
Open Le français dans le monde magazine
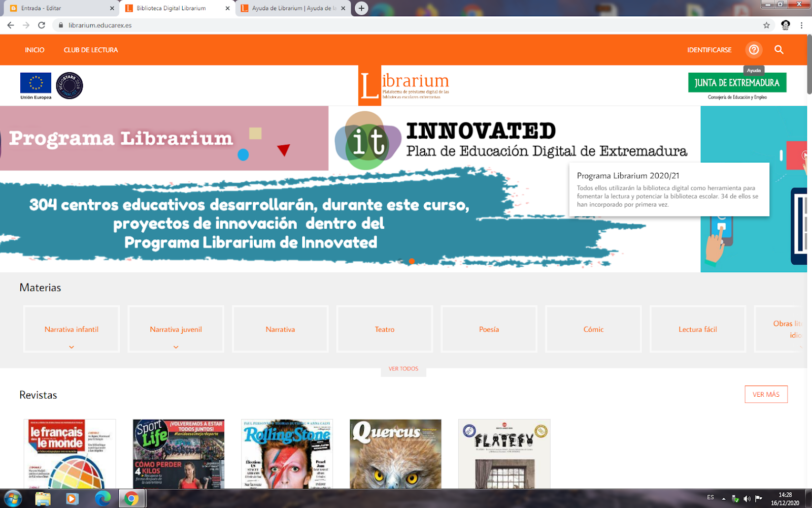point(70,454)
